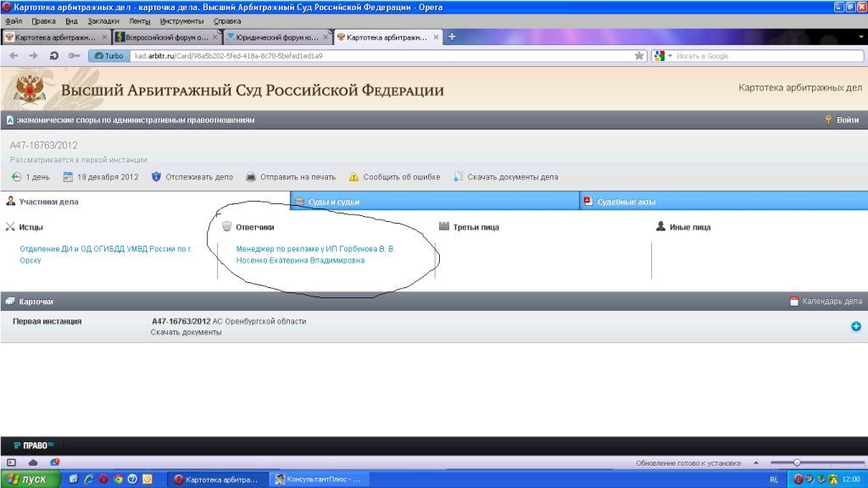Open 'Календарь дела' calendar icon
The width and height of the screenshot is (868, 488).
[793, 301]
